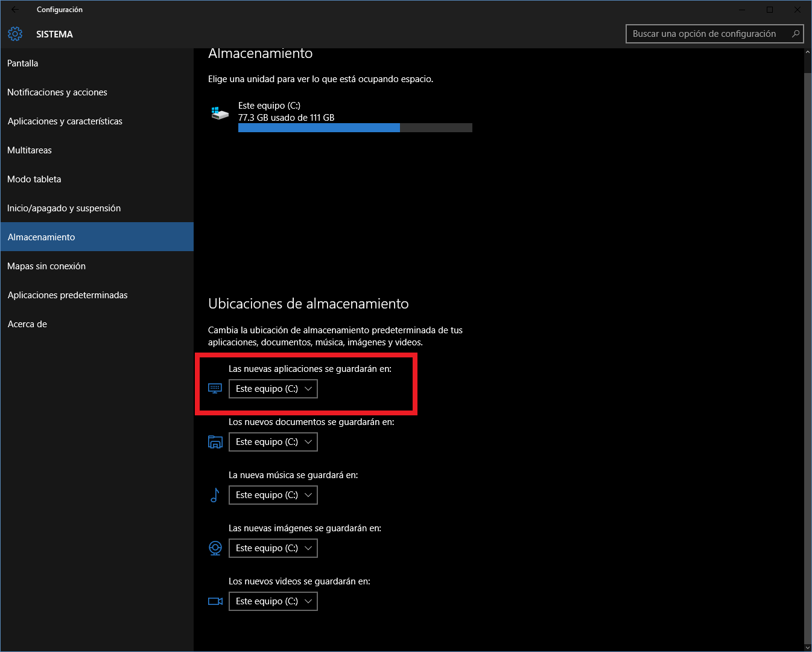Click the C: drive usage bar
Screen dimensions: 812x652
pyautogui.click(x=355, y=128)
